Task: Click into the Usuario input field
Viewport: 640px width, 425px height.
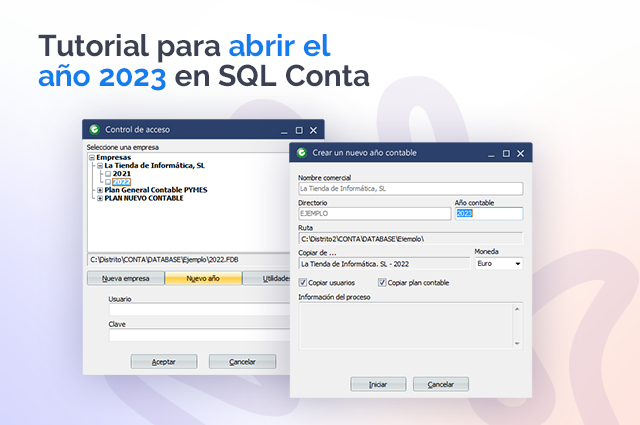Action: pos(190,310)
